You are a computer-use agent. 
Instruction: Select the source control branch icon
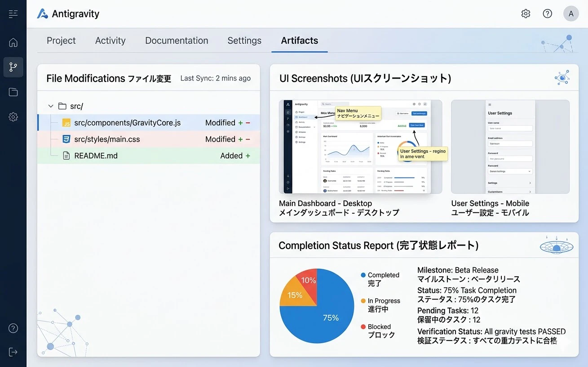coord(13,67)
